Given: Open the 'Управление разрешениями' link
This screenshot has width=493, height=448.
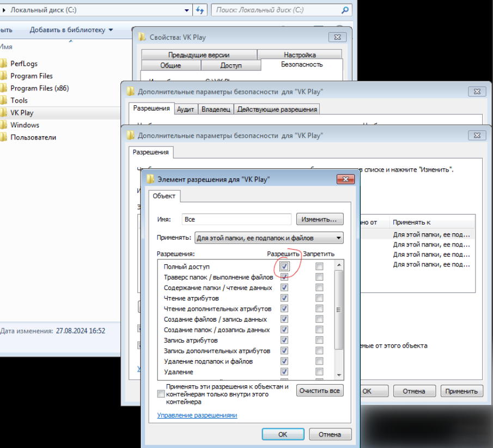Looking at the screenshot, I should [197, 415].
